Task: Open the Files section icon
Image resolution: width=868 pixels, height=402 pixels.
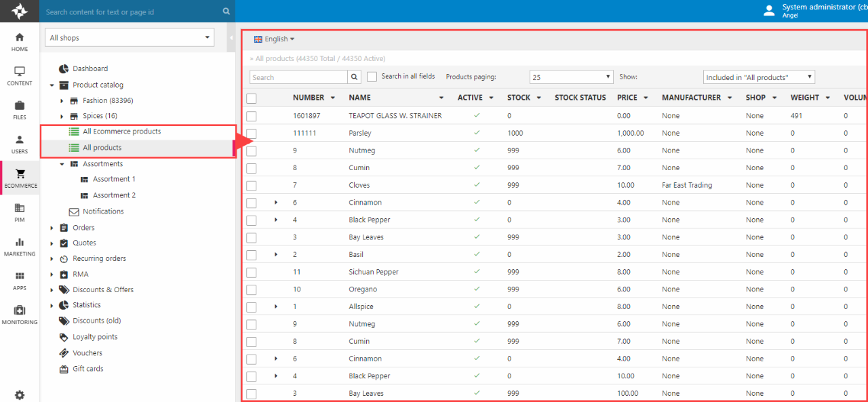Action: click(x=20, y=109)
